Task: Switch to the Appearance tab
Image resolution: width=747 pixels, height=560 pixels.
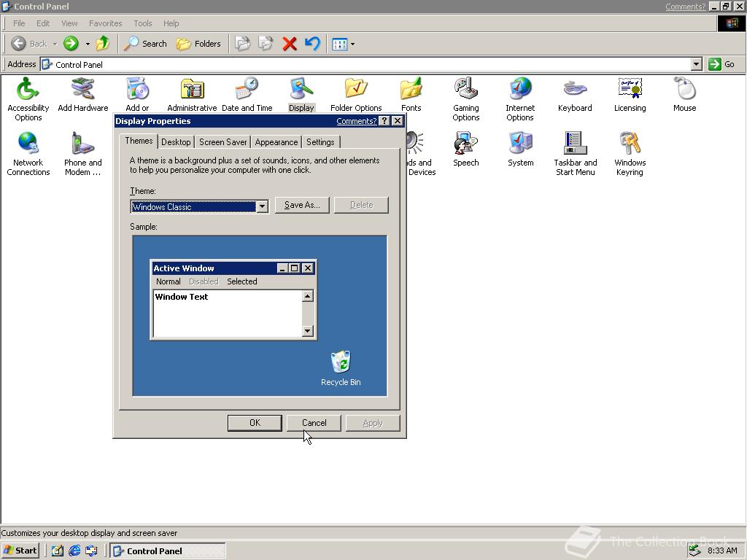Action: (x=276, y=142)
